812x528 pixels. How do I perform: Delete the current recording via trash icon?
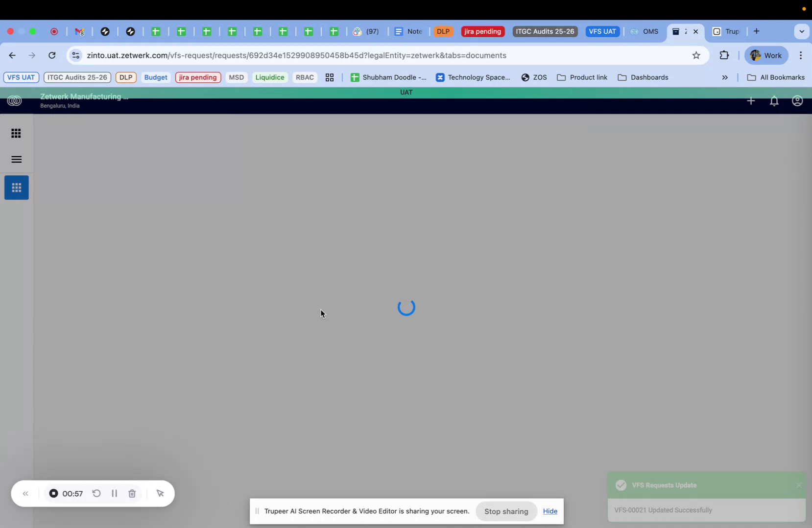pyautogui.click(x=132, y=493)
